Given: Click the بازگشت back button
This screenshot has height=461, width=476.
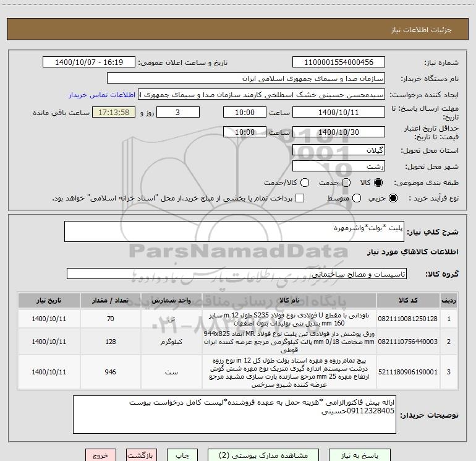Looking at the screenshot, I should [x=142, y=455].
